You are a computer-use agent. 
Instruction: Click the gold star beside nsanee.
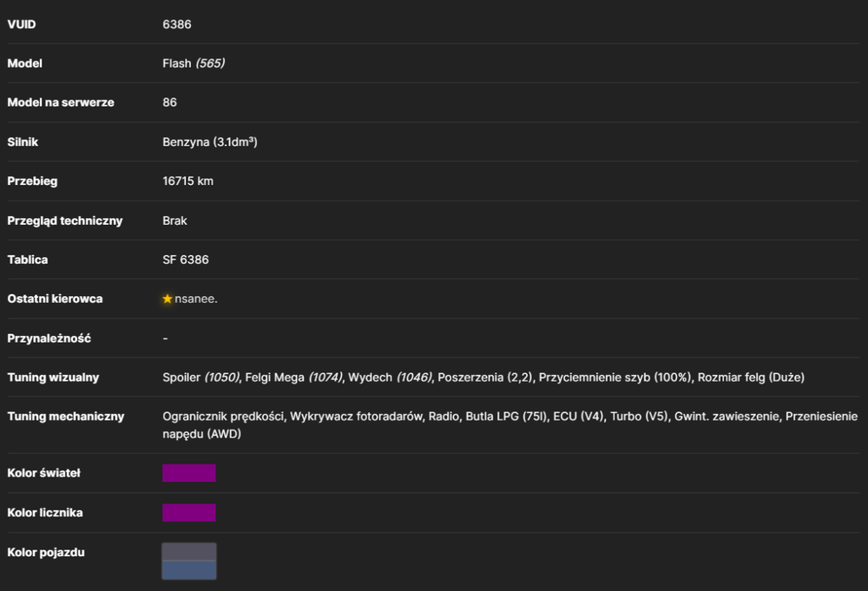click(x=168, y=299)
